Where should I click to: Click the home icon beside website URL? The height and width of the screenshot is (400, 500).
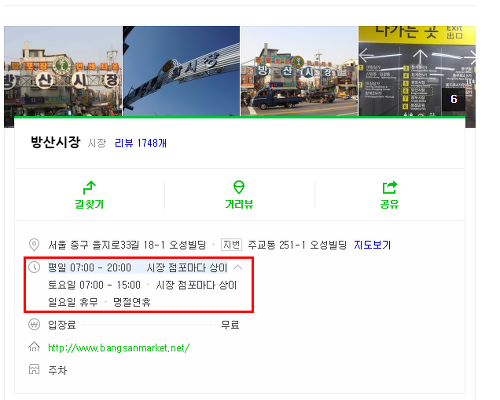coord(34,347)
